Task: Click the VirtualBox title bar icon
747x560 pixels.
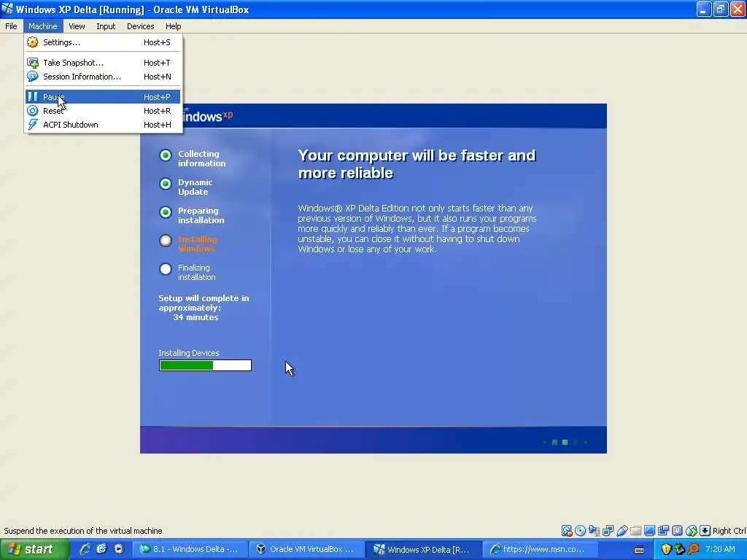Action: (7, 9)
